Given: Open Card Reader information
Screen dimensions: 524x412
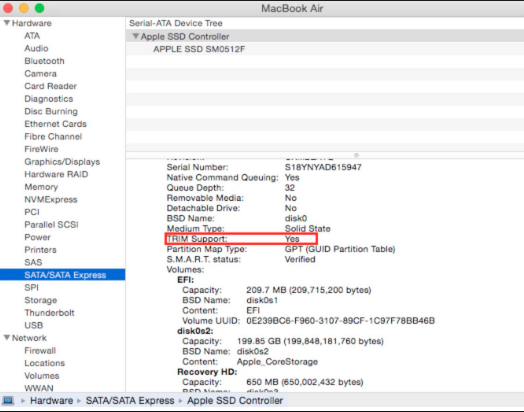Looking at the screenshot, I should (x=50, y=86).
